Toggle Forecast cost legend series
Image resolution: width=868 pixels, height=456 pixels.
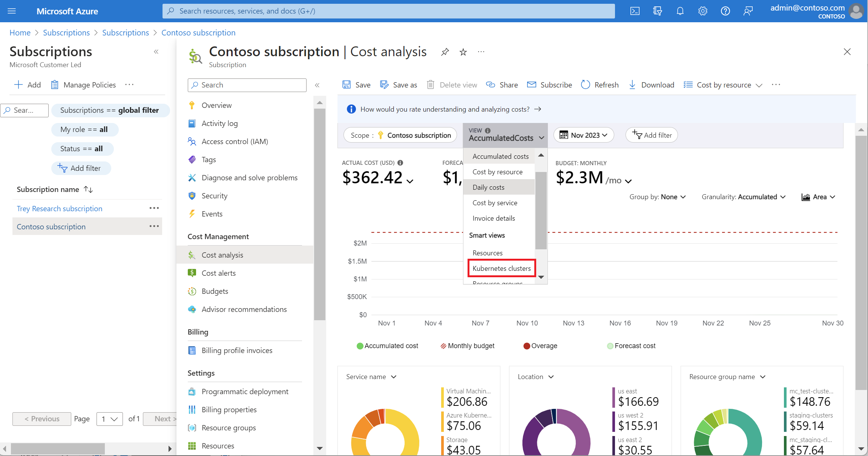click(631, 346)
